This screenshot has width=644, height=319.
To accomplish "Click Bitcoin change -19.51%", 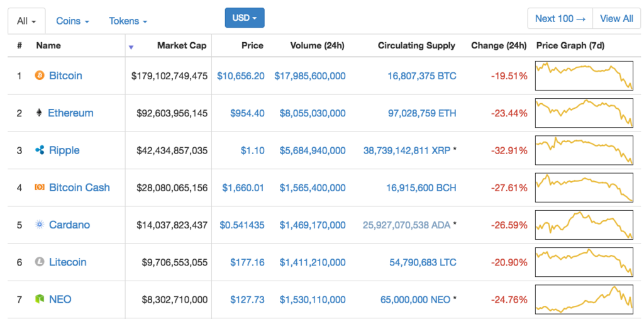I will point(509,76).
